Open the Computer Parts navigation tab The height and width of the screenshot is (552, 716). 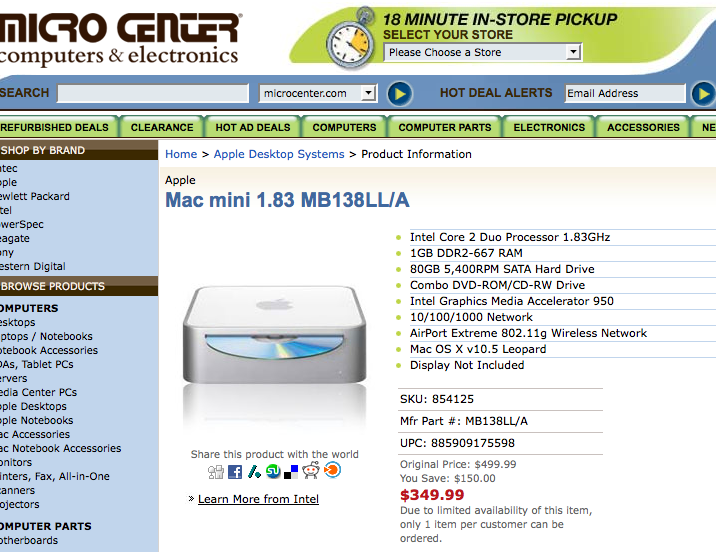pyautogui.click(x=445, y=127)
